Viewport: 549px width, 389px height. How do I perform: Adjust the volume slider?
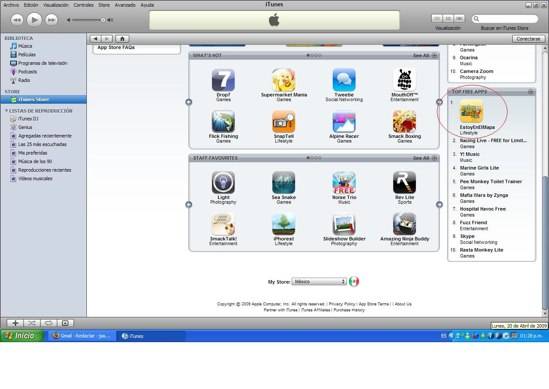(89, 20)
